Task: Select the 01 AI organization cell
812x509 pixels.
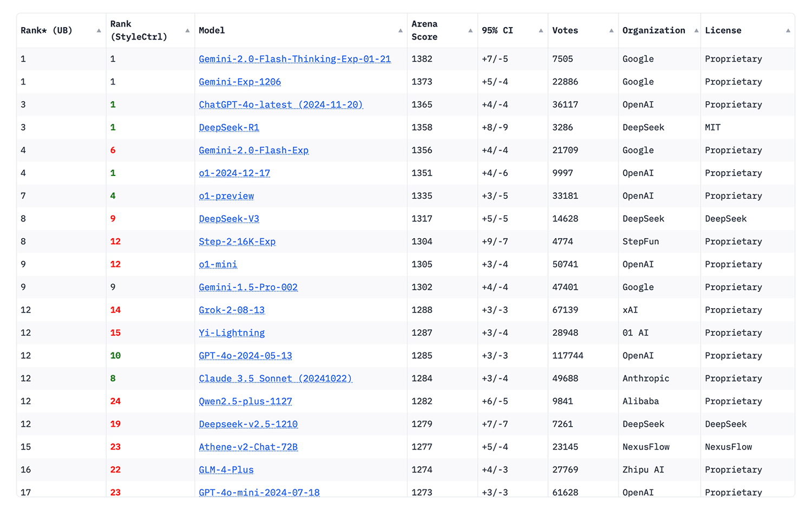Action: pyautogui.click(x=636, y=333)
